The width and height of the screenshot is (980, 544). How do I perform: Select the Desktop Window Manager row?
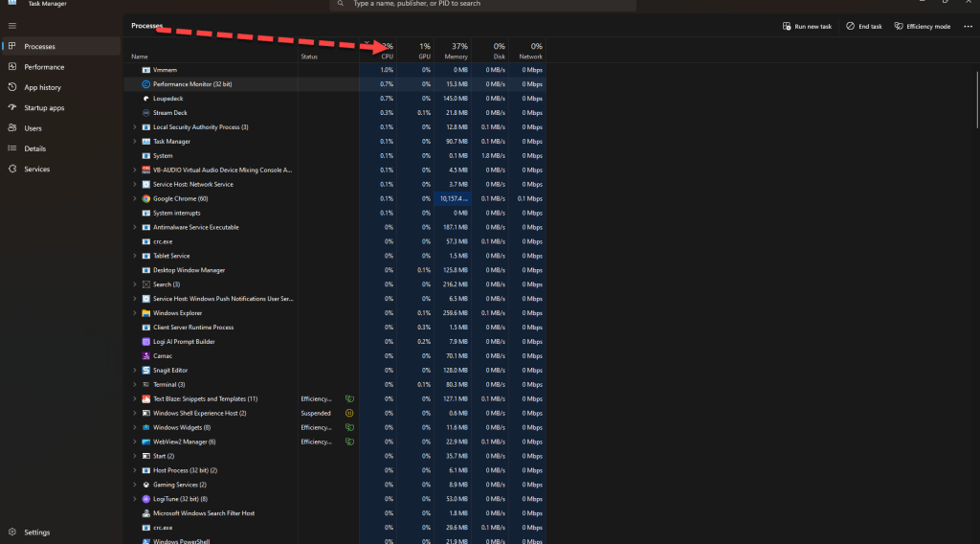click(335, 270)
